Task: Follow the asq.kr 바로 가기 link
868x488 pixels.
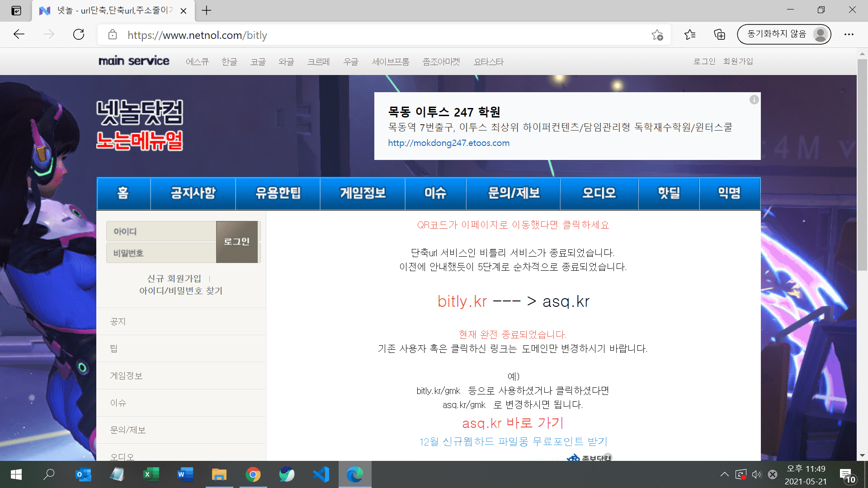Action: (513, 423)
